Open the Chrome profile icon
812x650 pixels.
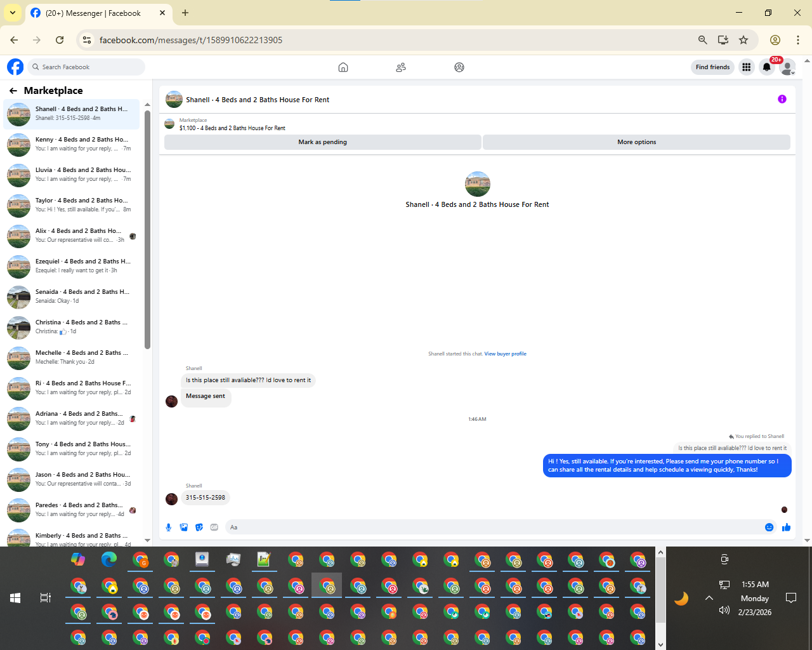775,40
